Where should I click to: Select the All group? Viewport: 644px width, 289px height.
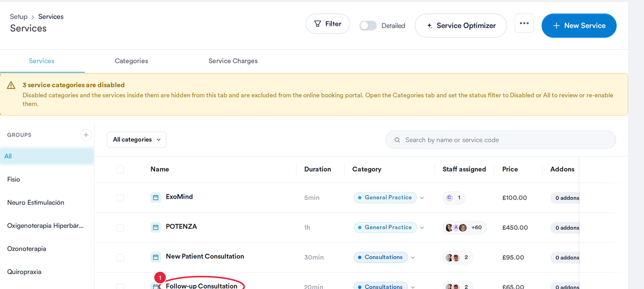click(x=47, y=156)
